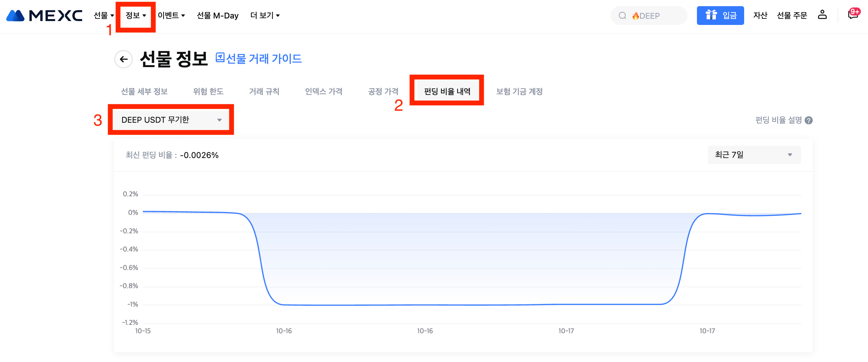Click the gift icon on deposit button
This screenshot has width=868, height=362.
[711, 15]
